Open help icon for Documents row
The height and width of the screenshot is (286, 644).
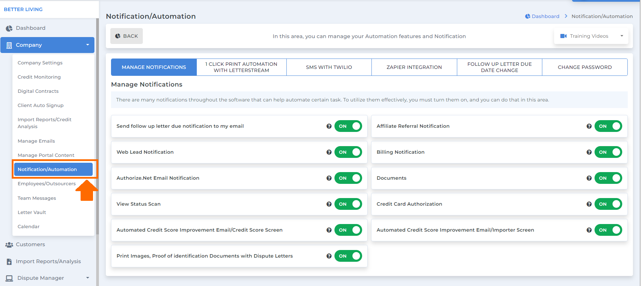coord(589,178)
